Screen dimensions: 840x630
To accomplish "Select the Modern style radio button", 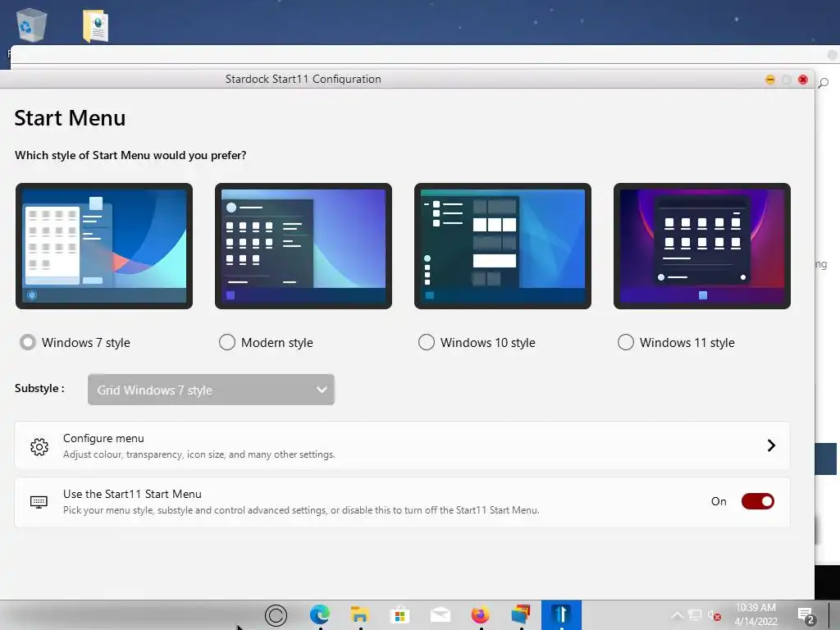I will coord(227,342).
